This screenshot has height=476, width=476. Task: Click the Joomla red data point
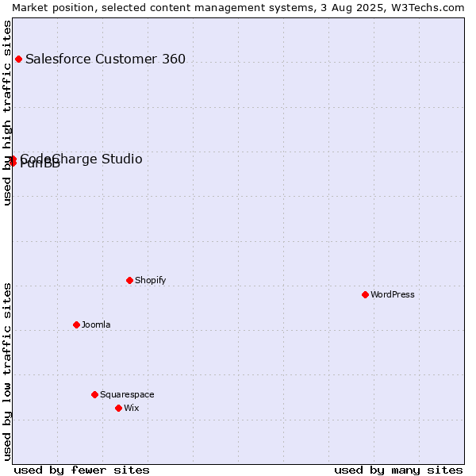tap(76, 324)
